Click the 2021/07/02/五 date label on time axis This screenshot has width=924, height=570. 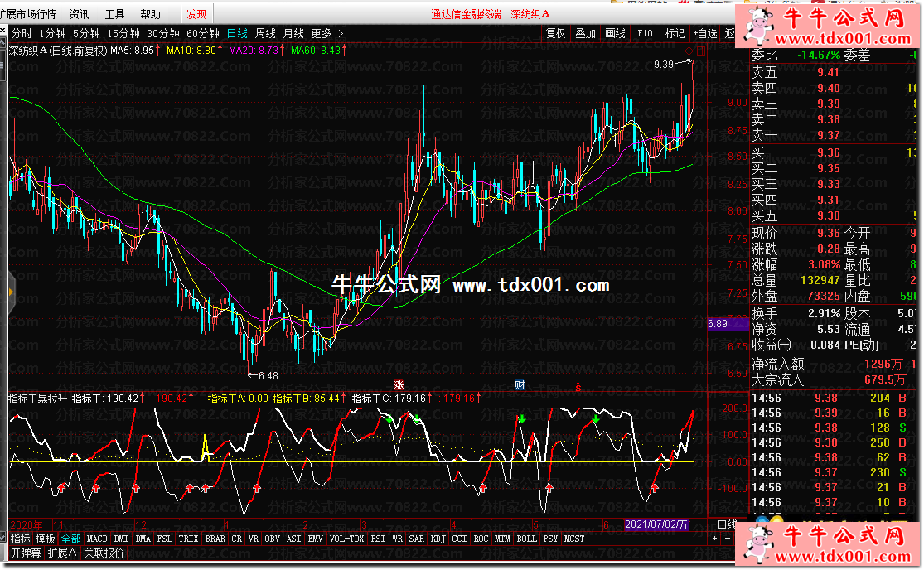pos(656,524)
